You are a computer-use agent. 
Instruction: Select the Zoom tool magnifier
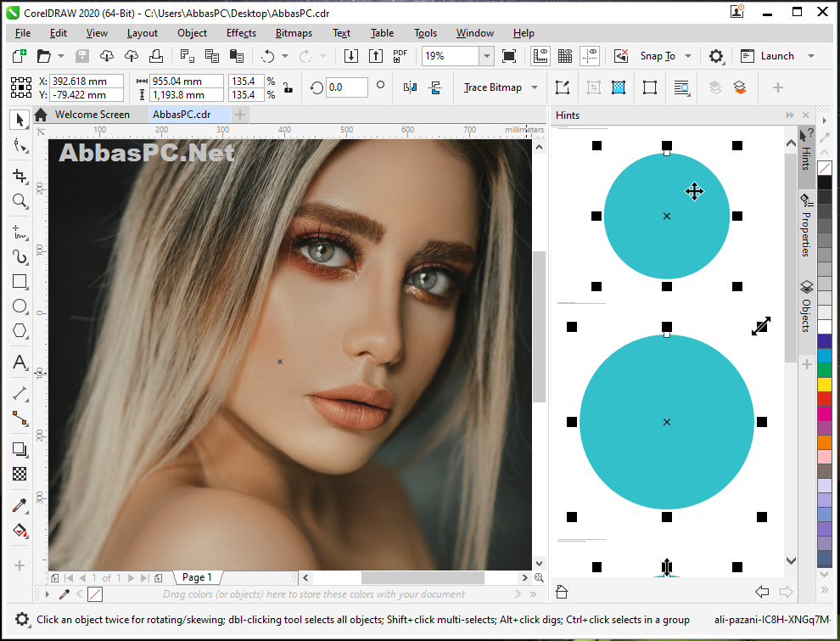click(x=20, y=201)
